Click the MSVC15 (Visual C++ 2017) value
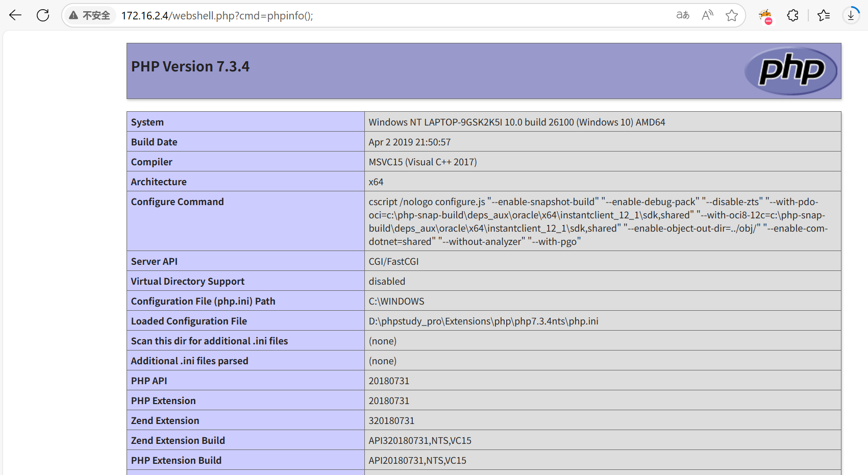The image size is (868, 475). [423, 162]
